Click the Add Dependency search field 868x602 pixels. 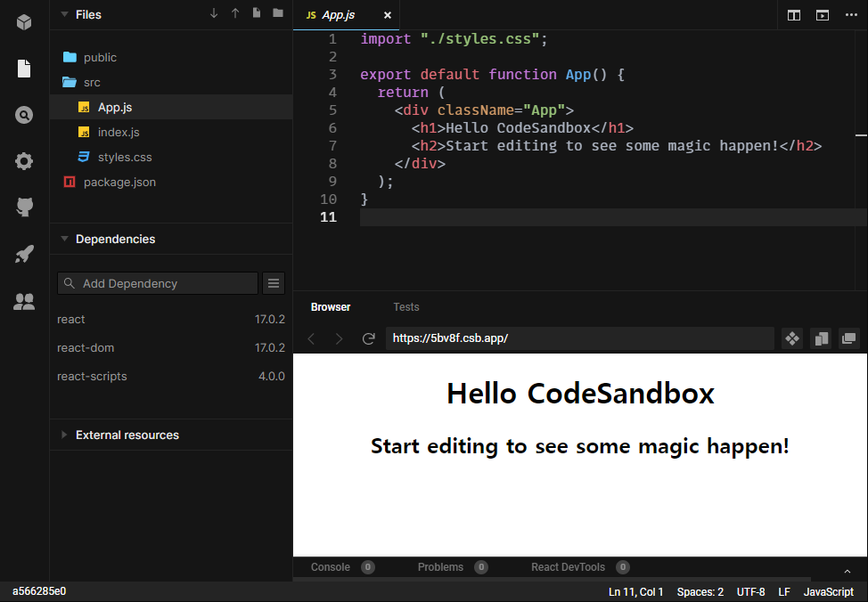tap(158, 283)
